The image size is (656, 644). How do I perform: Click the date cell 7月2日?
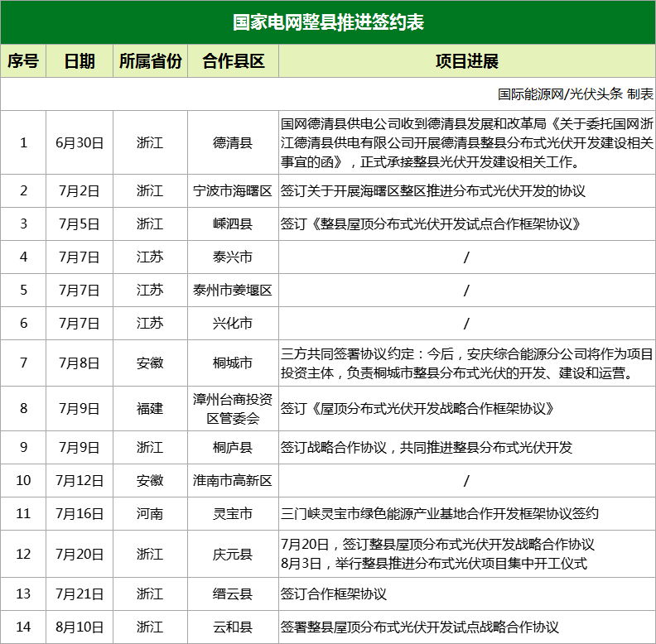coord(79,190)
